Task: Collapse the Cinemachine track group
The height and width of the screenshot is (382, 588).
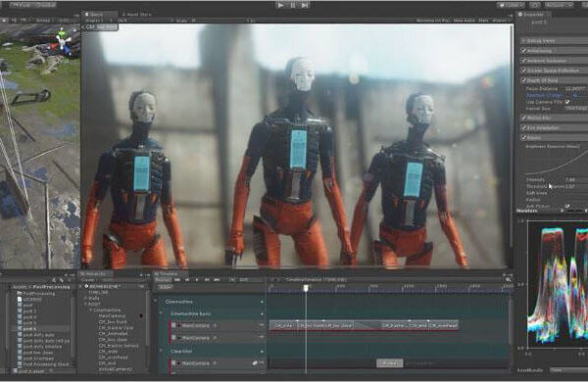Action: tap(156, 301)
